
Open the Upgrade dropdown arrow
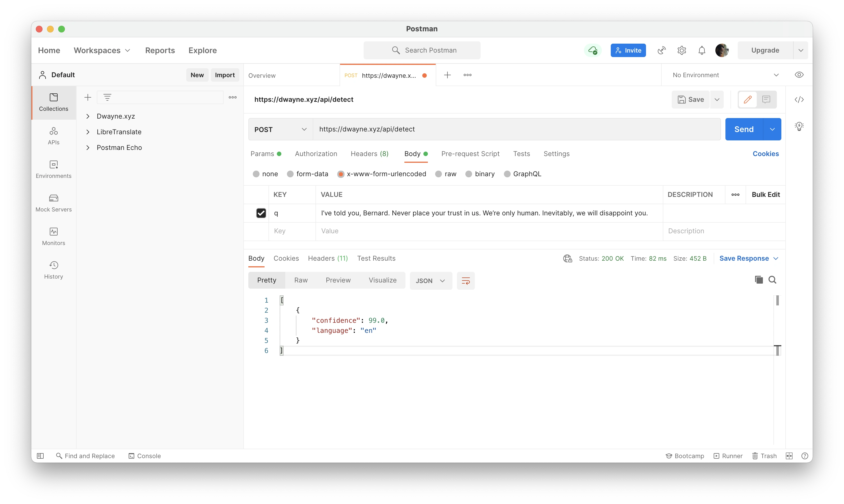click(x=801, y=50)
